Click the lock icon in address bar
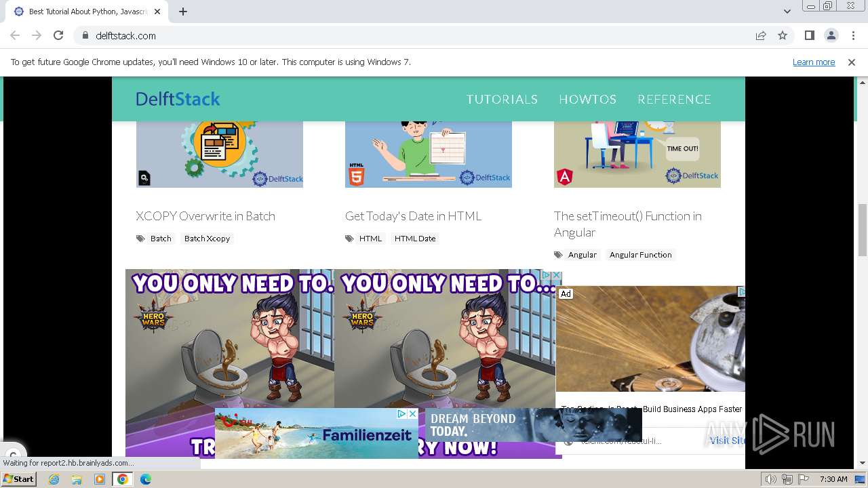Viewport: 868px width, 488px height. coord(85,36)
